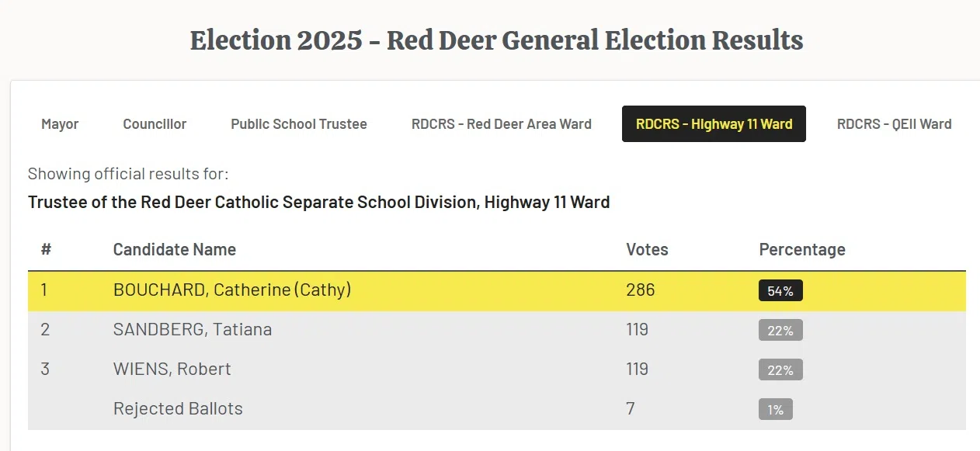
Task: Click the Rejected Ballots row label
Action: click(x=178, y=409)
